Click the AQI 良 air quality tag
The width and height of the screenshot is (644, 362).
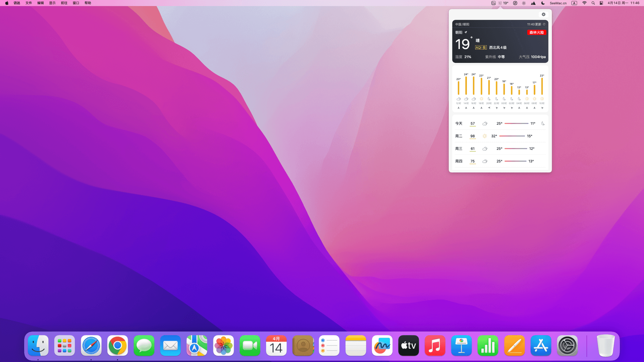point(480,48)
